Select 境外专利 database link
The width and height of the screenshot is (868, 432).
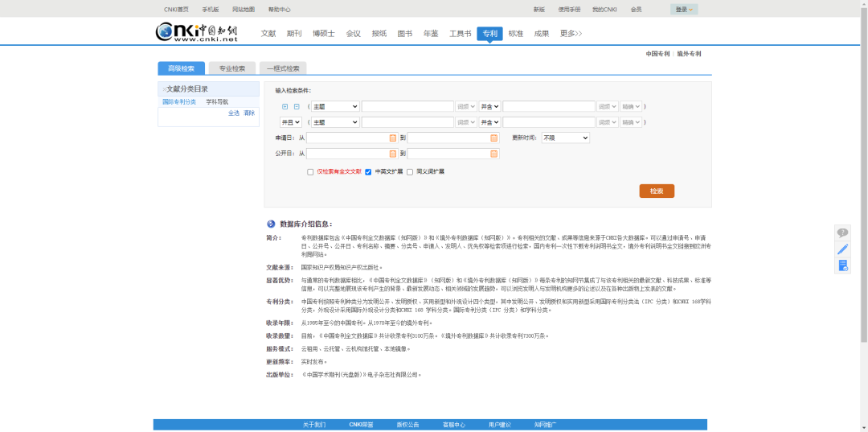point(690,54)
